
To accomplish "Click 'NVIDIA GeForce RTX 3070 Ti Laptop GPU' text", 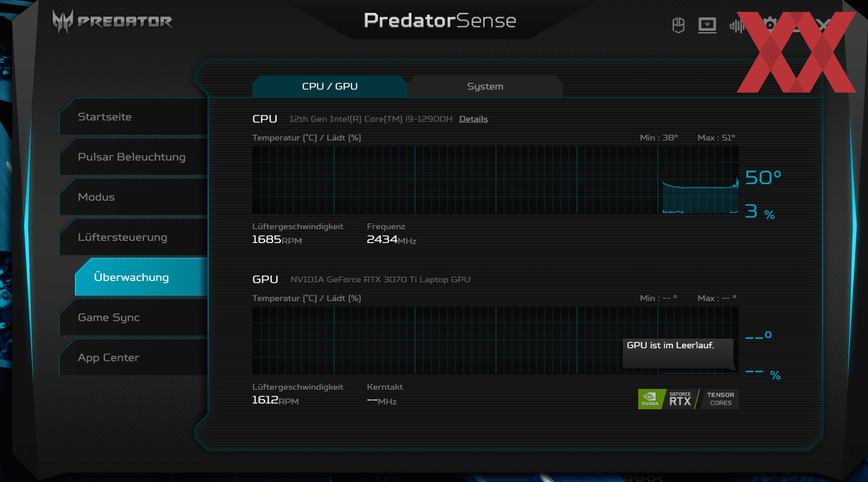I will 380,279.
